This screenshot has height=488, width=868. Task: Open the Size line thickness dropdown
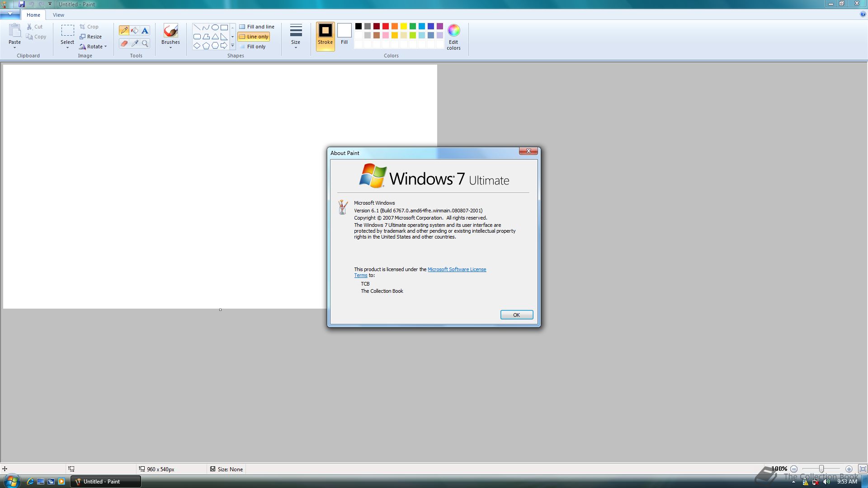(x=296, y=36)
